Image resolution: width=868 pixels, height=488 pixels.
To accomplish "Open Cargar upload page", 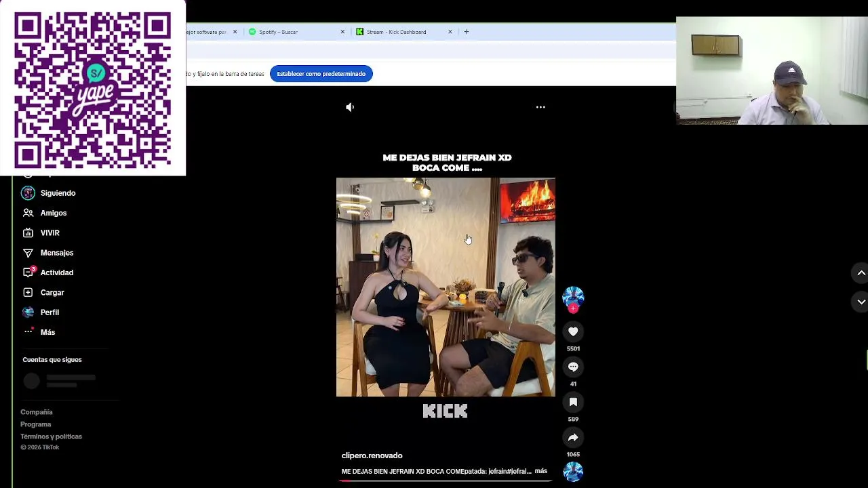I will 52,292.
